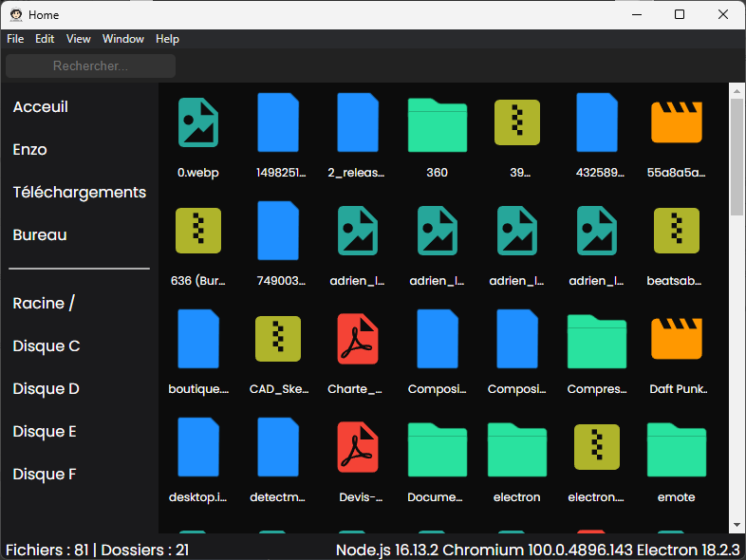
Task: Open the Devis-… PDF icon
Action: (358, 447)
